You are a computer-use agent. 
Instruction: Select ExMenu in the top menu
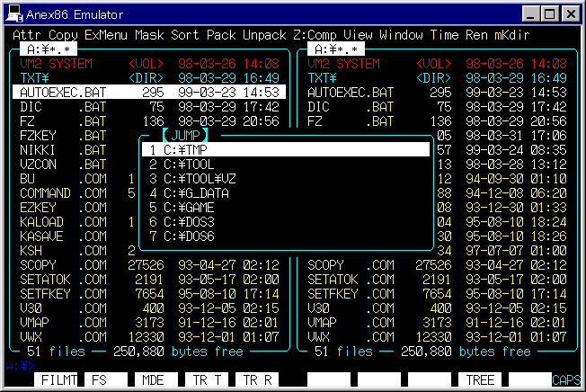pos(107,34)
